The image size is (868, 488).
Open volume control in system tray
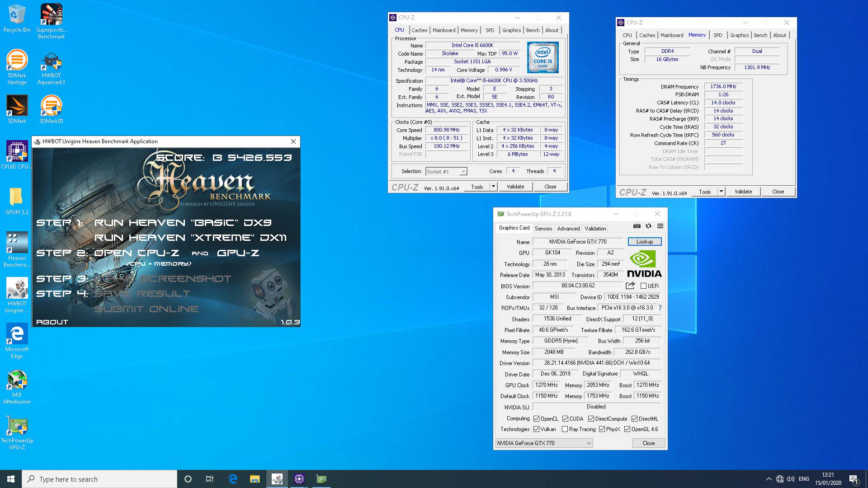click(x=791, y=479)
